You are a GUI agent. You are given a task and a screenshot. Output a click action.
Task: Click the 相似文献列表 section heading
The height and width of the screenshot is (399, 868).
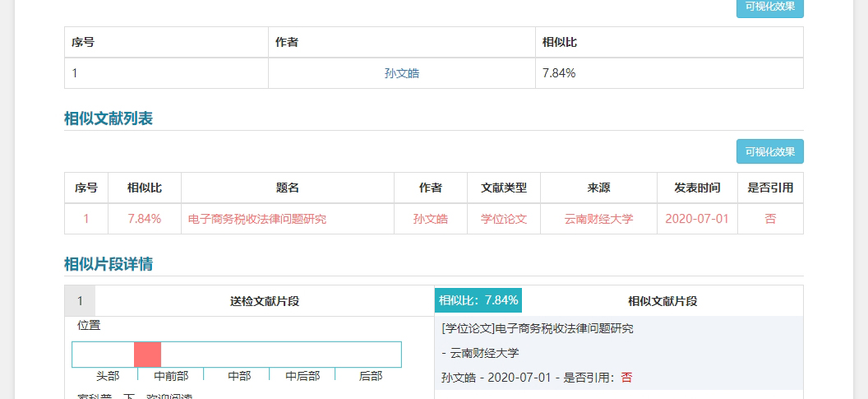click(108, 118)
